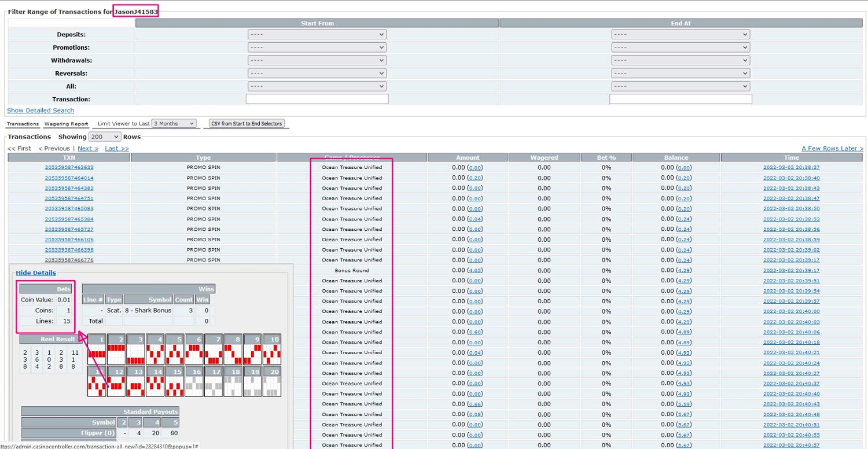The height and width of the screenshot is (449, 868).
Task: Open the Withdrawals End At dropdown
Action: tap(681, 60)
